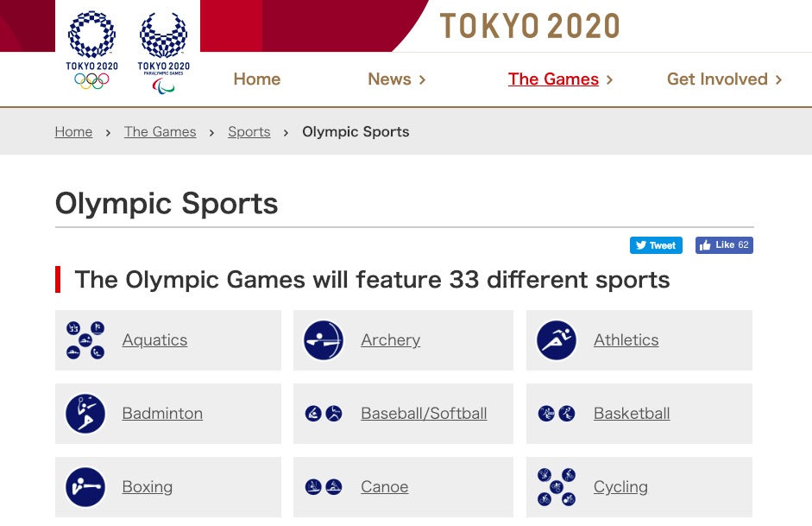The image size is (812, 526).
Task: Expand The Games menu
Action: coord(560,79)
